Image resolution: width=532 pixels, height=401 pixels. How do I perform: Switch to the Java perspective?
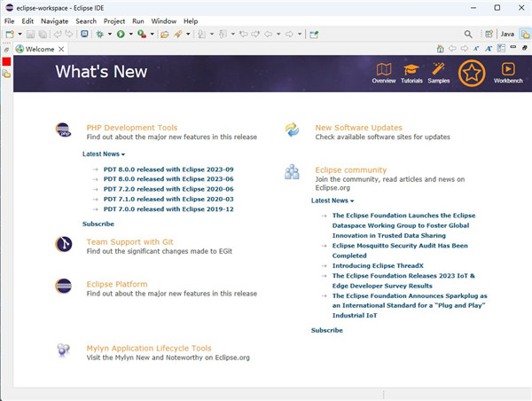506,34
